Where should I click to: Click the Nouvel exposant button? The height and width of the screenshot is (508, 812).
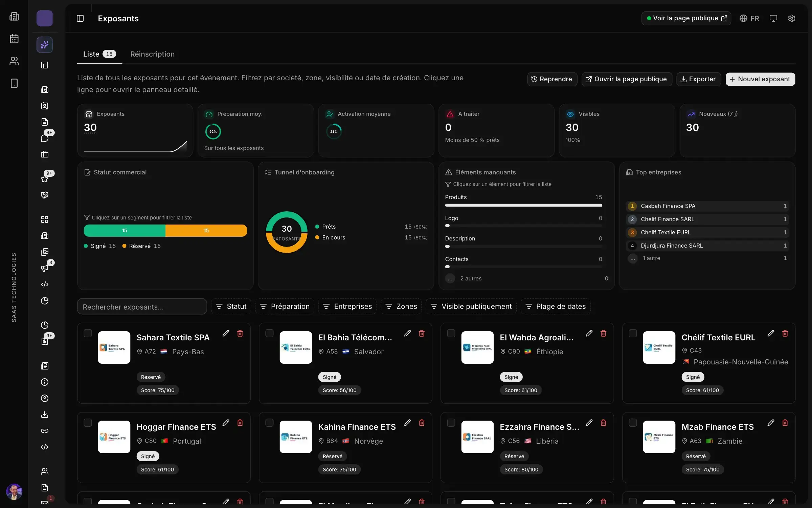(760, 79)
